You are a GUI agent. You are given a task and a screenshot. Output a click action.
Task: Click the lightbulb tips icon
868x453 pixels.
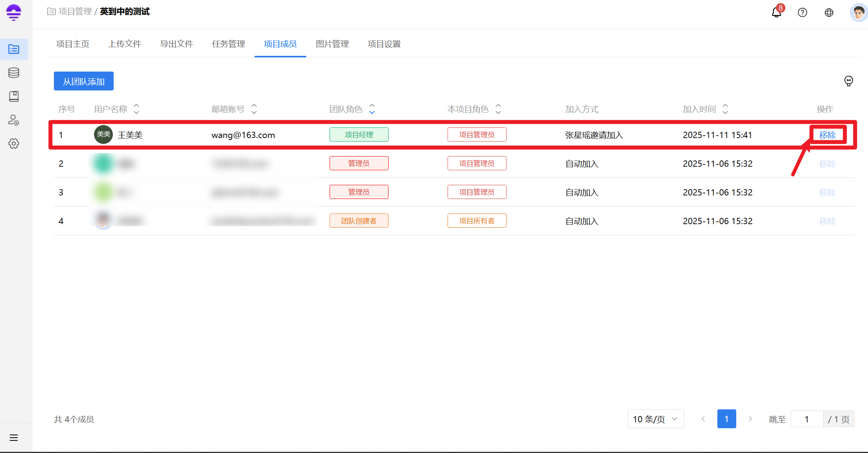[x=848, y=81]
